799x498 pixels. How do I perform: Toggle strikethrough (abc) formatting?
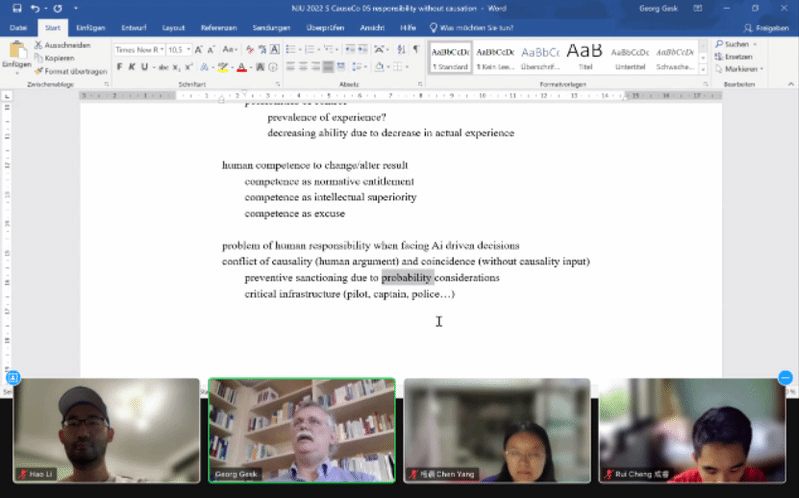pyautogui.click(x=164, y=67)
